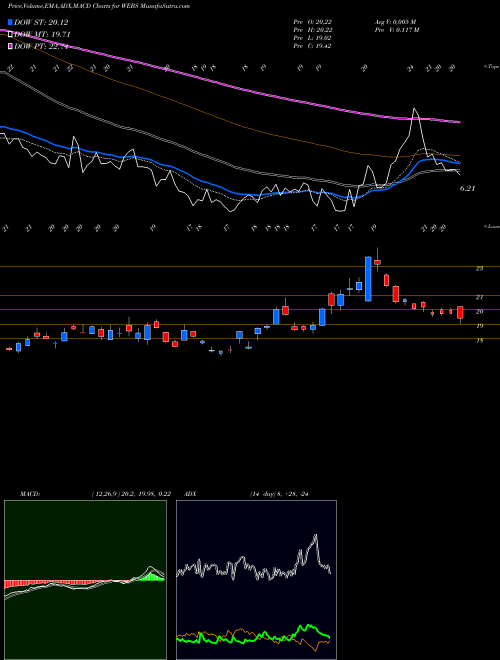Click the 'Pre O: 20.22' open value

[313, 21]
